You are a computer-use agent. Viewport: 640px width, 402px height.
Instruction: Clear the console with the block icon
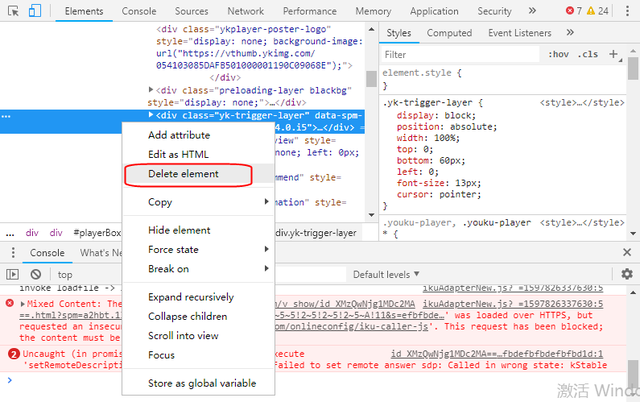coord(36,274)
